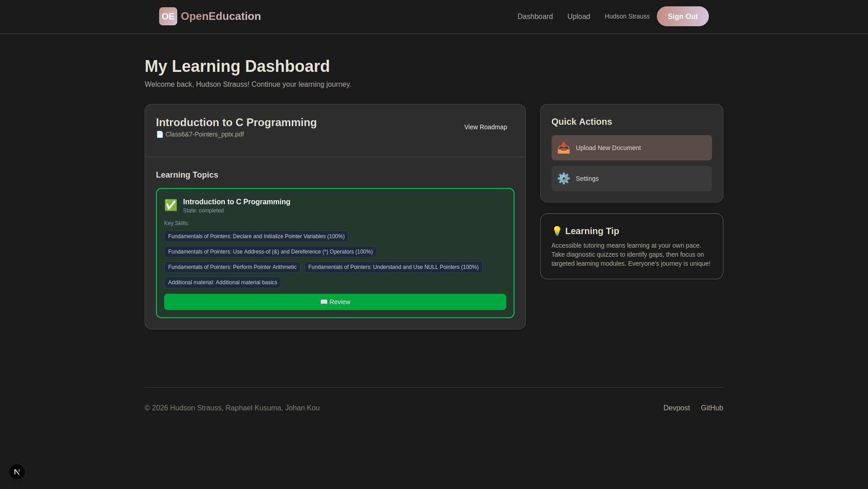Click the OpenEducation brand name
The image size is (868, 489).
[221, 16]
